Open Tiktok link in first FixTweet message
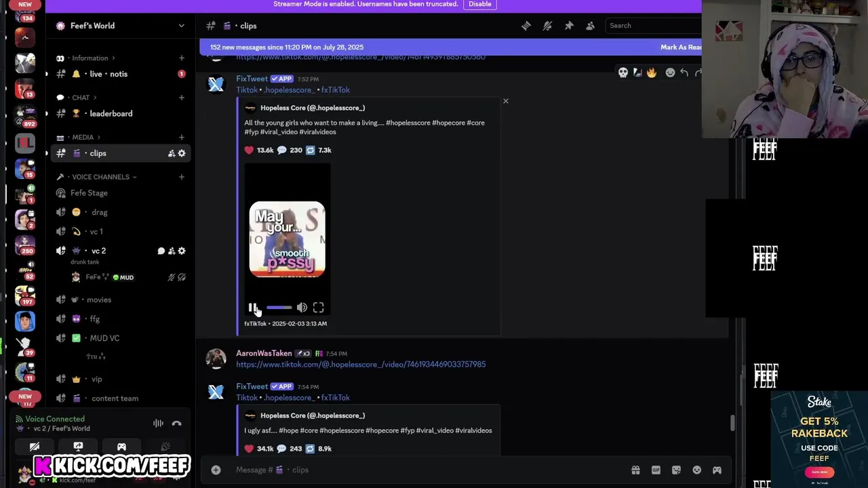The height and width of the screenshot is (488, 868). [x=247, y=90]
